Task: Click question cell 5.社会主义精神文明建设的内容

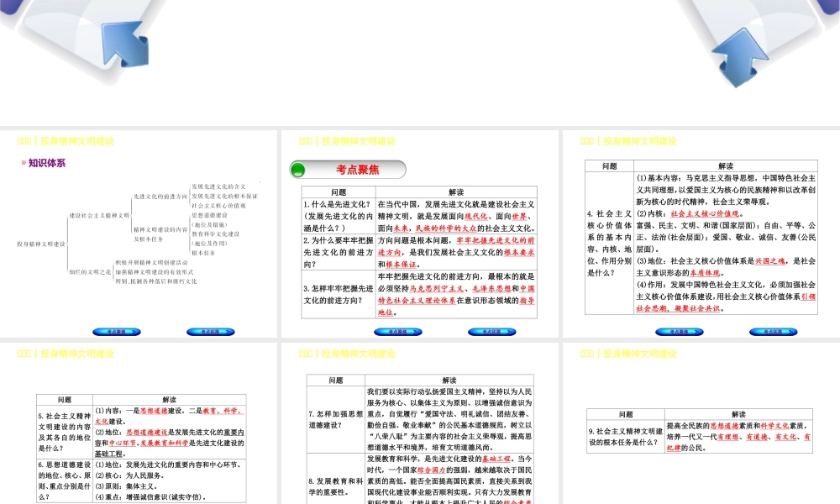Action: (x=65, y=432)
